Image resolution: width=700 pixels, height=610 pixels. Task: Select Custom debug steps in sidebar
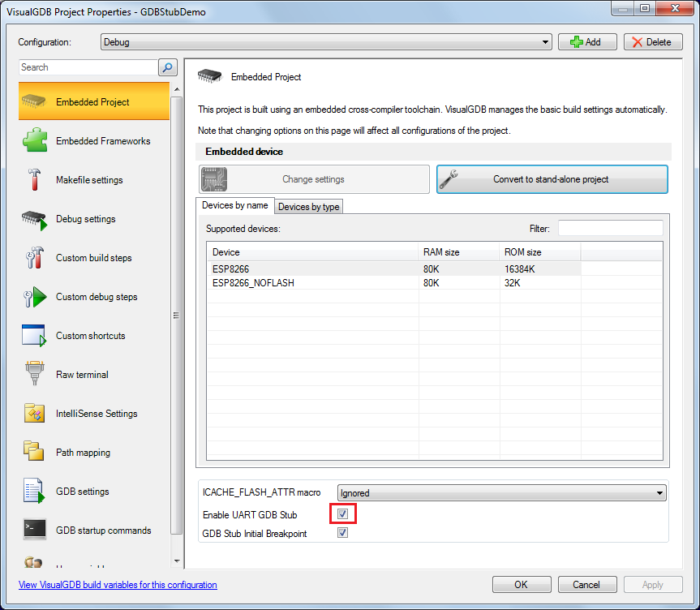coord(94,297)
